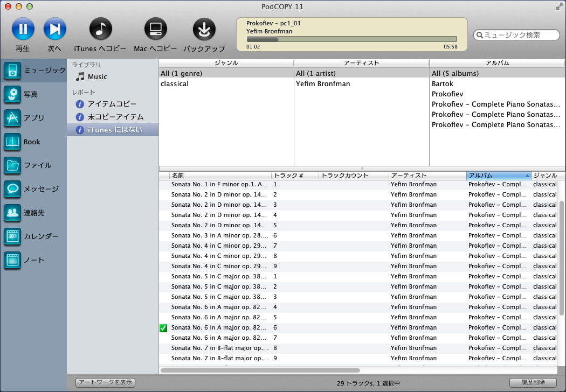Select iTunes にはない report item

coord(114,130)
